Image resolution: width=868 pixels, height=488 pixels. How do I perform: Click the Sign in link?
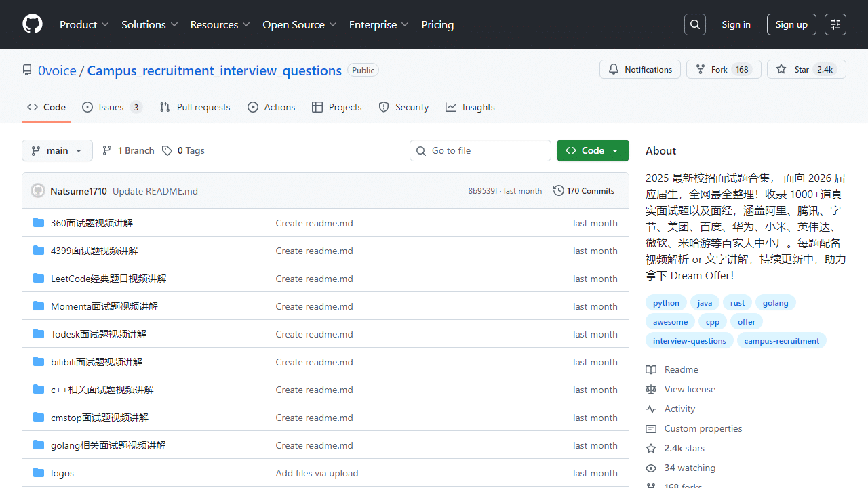click(736, 24)
